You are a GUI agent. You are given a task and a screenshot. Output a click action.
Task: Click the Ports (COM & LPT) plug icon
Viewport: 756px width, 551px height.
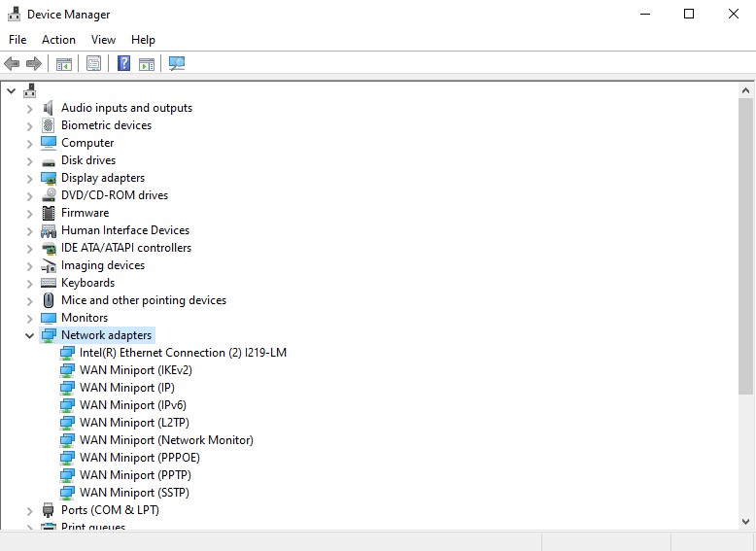[x=48, y=510]
